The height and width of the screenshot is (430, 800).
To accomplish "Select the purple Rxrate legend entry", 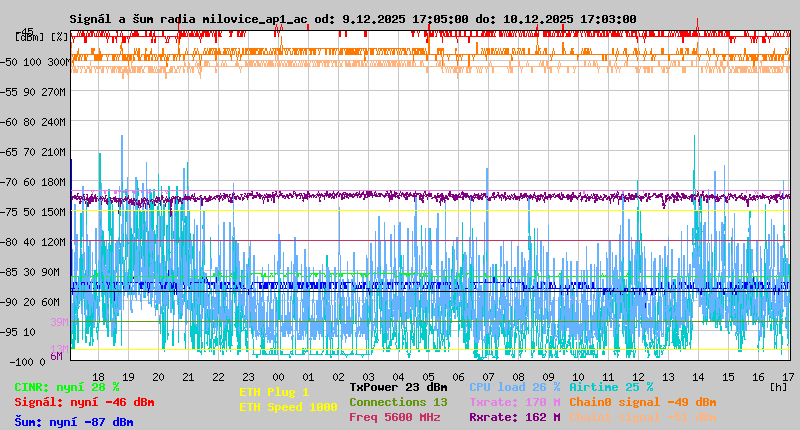I will point(514,417).
